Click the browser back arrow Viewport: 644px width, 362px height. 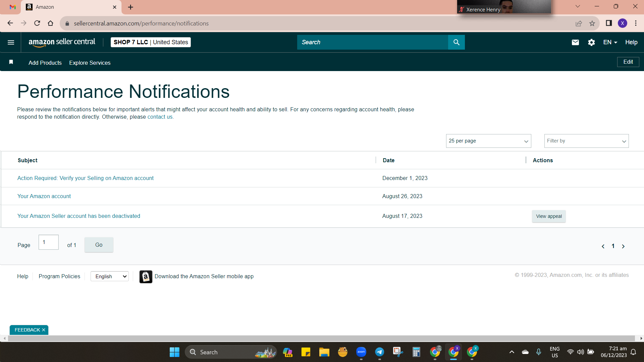pos(10,23)
